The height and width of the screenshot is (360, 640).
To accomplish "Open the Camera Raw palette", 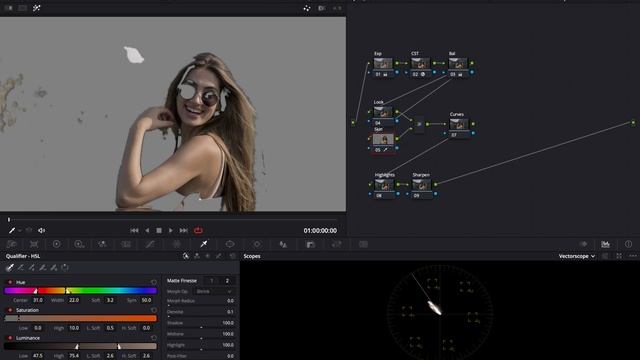I will tap(11, 244).
